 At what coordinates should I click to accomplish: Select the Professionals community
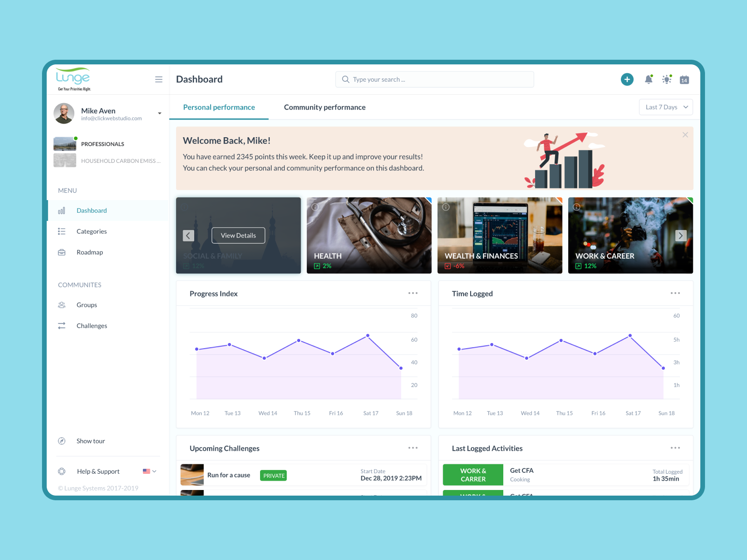click(x=103, y=144)
